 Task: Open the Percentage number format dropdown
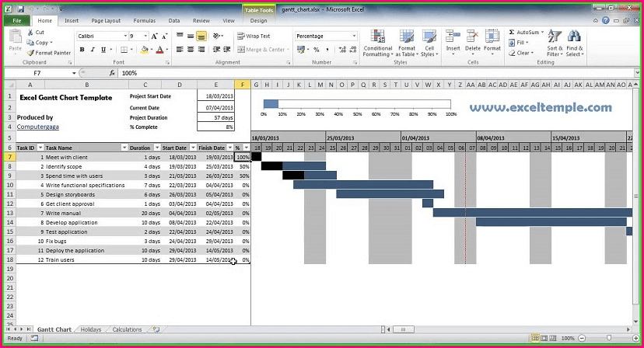(x=354, y=36)
